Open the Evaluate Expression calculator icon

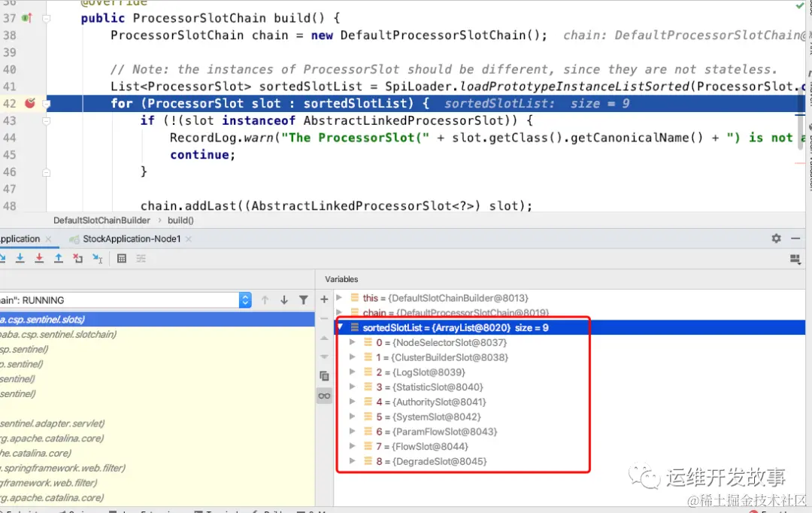click(x=122, y=258)
